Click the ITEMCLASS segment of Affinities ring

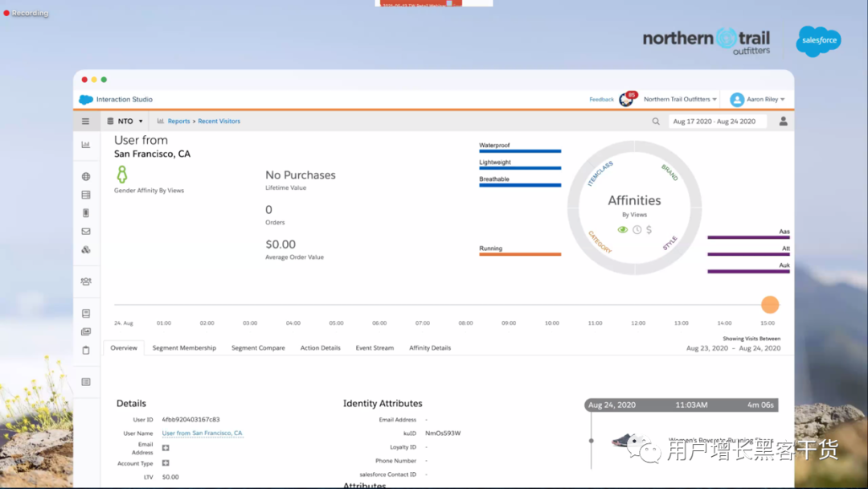tap(600, 174)
